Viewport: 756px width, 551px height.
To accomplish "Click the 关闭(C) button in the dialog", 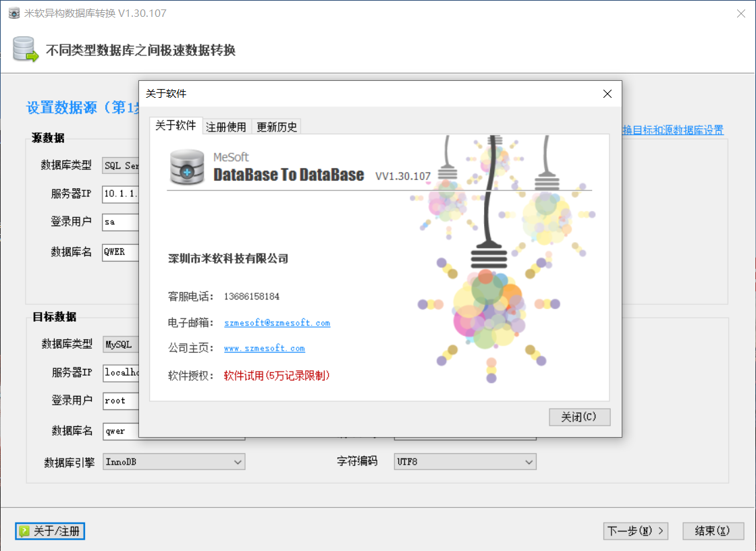I will 579,417.
